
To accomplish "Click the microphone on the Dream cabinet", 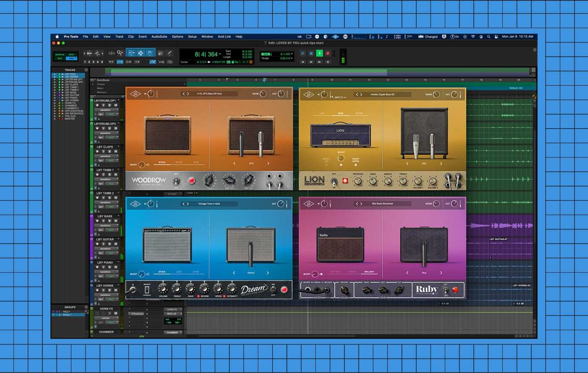I will 251,253.
